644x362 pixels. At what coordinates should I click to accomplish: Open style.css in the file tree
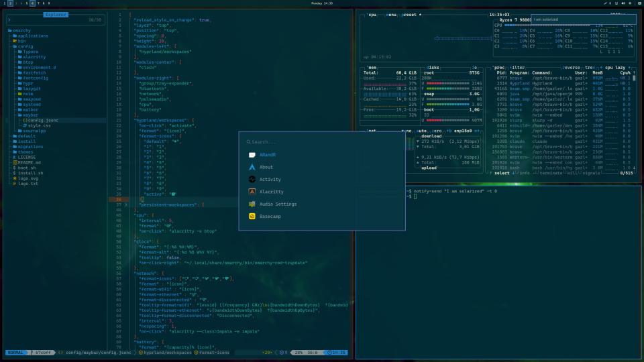click(37, 125)
